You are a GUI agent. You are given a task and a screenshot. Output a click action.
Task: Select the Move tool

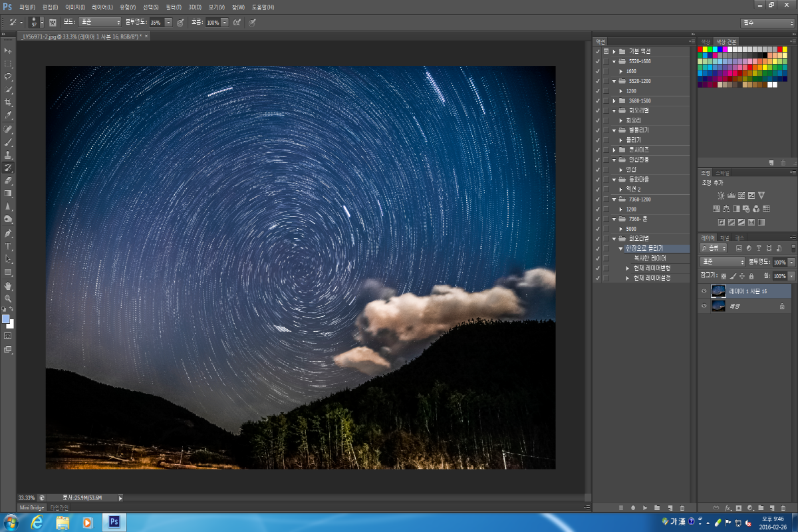(x=8, y=51)
